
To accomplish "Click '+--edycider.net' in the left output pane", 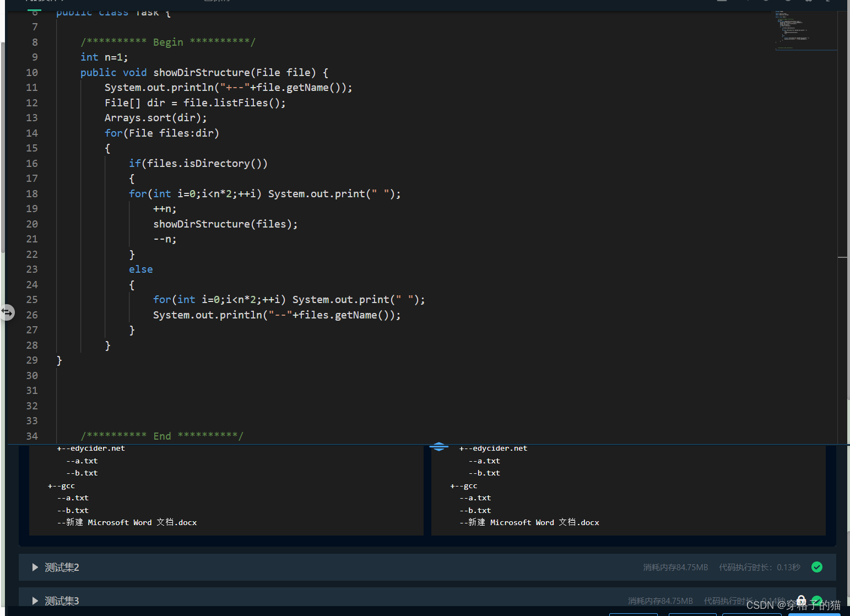I will point(91,449).
